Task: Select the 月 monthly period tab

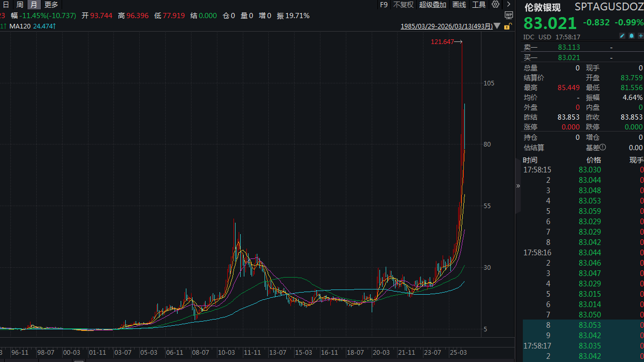Action: click(34, 5)
